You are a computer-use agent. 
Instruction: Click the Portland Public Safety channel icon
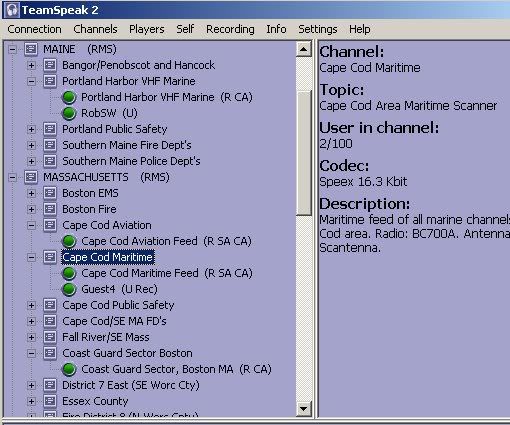tap(50, 129)
